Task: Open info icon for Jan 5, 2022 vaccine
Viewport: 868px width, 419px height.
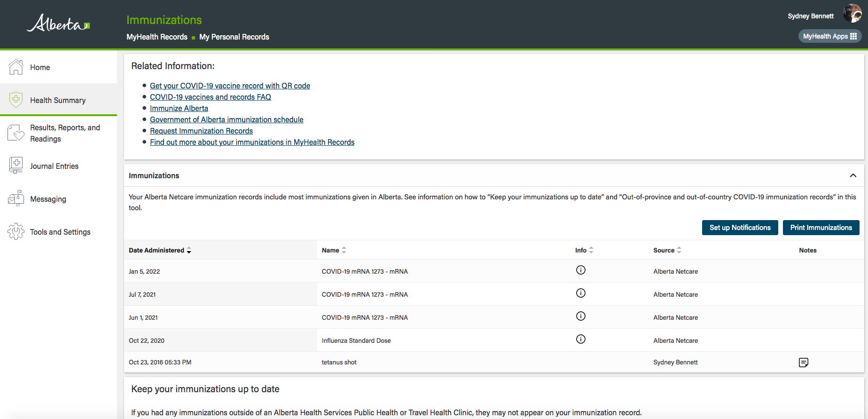Action: 581,270
